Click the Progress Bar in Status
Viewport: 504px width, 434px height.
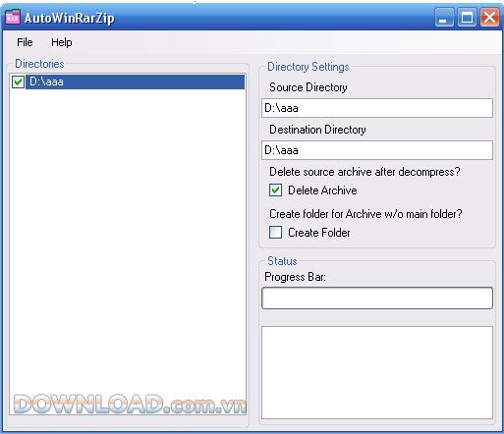(x=377, y=298)
